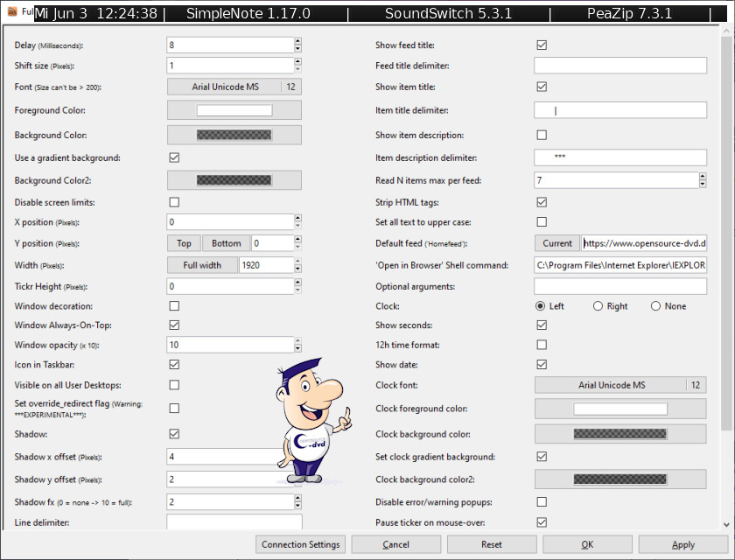735x560 pixels.
Task: Pick a new Foreground Color swatch
Action: tap(234, 110)
